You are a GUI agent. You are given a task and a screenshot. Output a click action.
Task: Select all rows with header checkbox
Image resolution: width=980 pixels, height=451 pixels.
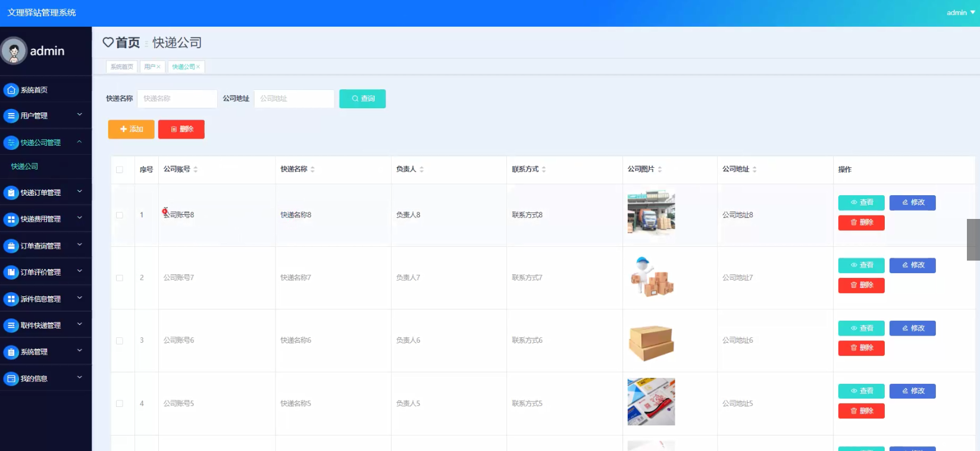pyautogui.click(x=120, y=170)
